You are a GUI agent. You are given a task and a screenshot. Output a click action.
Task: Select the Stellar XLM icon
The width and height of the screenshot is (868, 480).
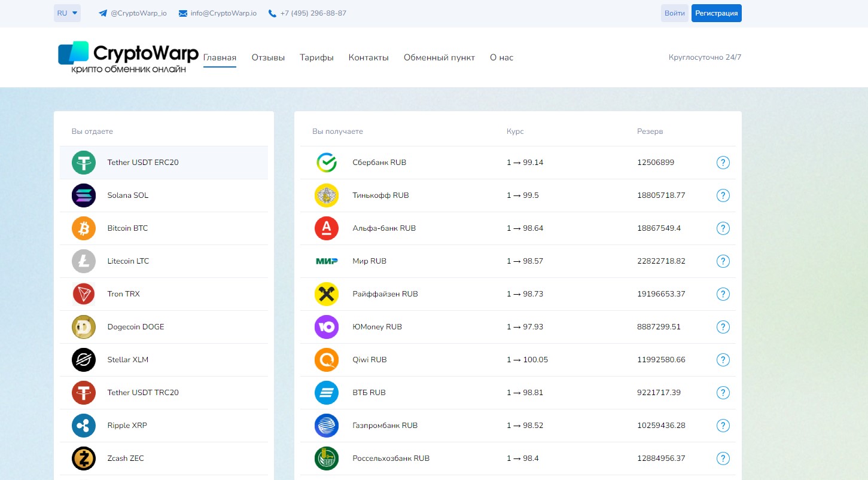click(84, 360)
